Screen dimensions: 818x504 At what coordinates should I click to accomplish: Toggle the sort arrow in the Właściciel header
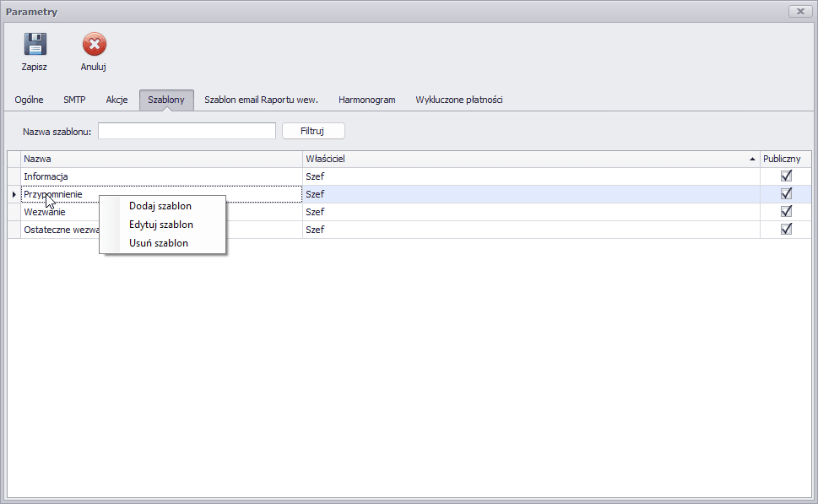[752, 159]
